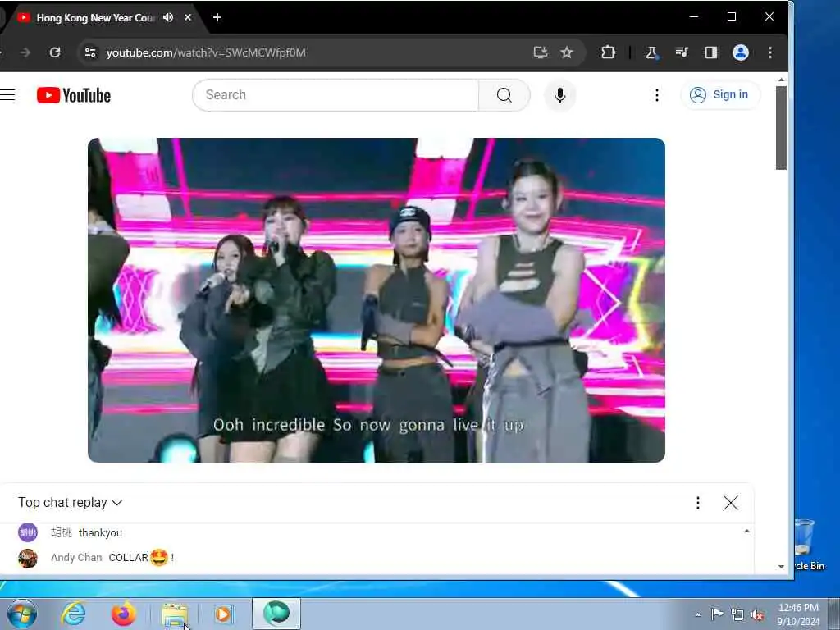840x630 pixels.
Task: Show hidden system tray icons
Action: pyautogui.click(x=697, y=614)
